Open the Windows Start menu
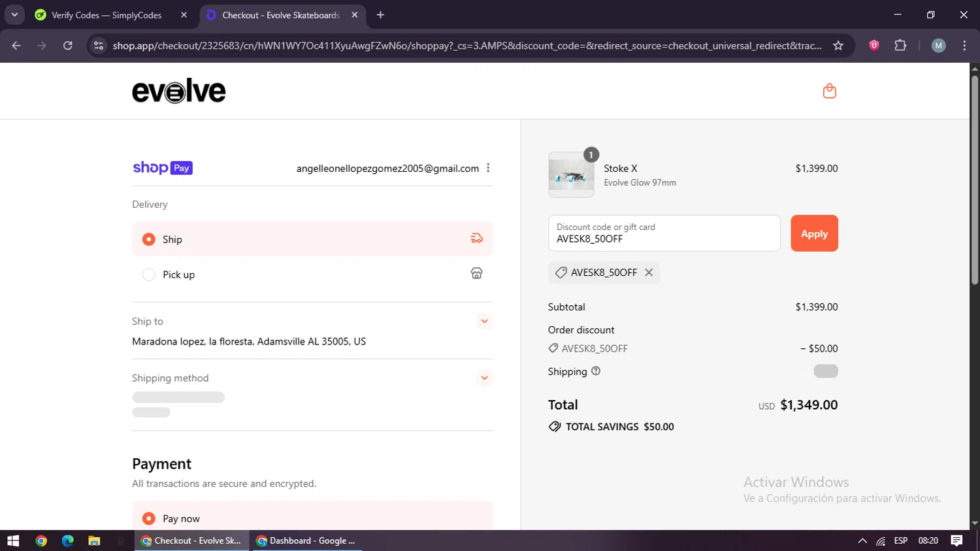The height and width of the screenshot is (551, 980). 13,541
